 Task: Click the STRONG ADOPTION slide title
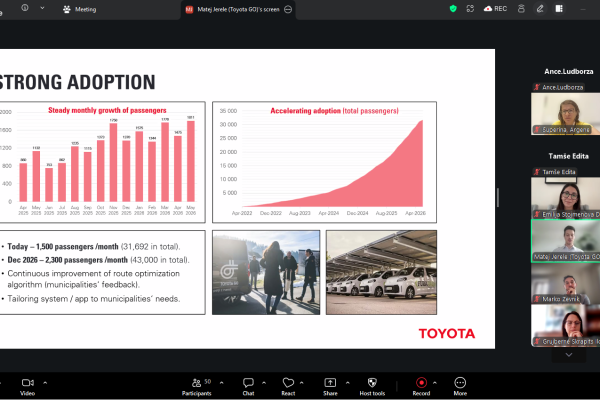78,82
